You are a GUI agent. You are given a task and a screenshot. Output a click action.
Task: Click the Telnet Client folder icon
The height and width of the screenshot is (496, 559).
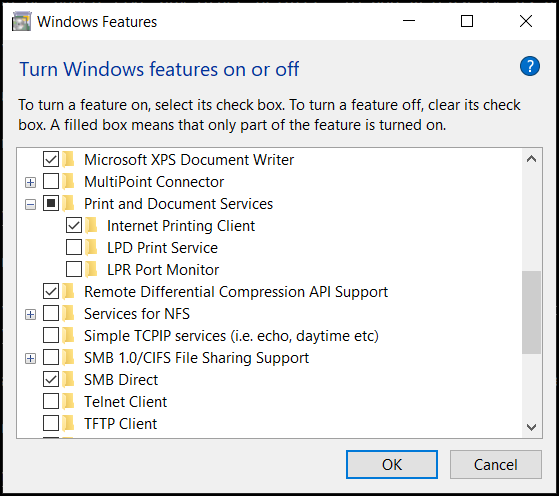coord(68,402)
